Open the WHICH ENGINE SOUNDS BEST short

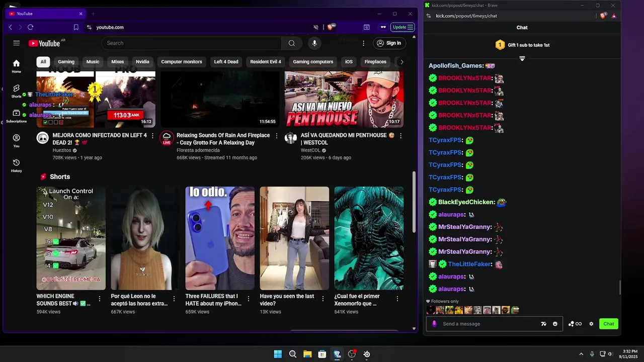(x=71, y=238)
